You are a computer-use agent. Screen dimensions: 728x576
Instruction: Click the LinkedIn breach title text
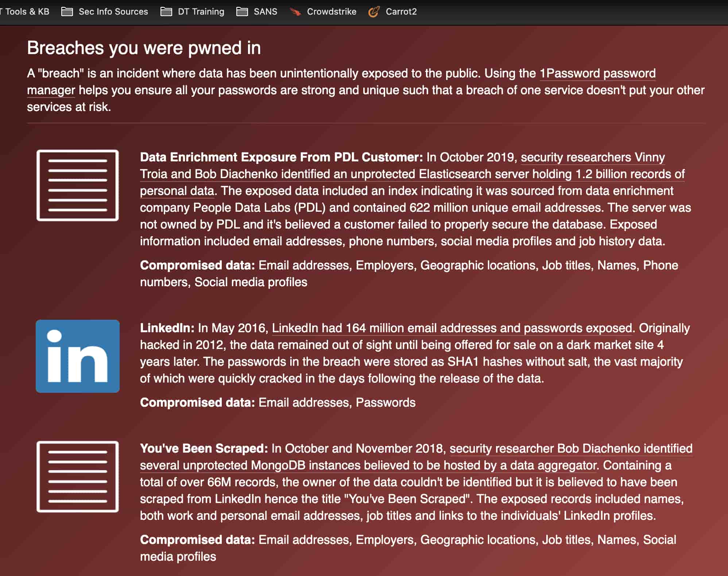[167, 328]
